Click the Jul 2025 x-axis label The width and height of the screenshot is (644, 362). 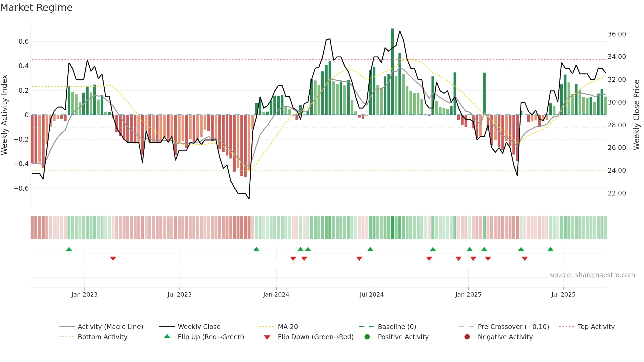click(563, 295)
